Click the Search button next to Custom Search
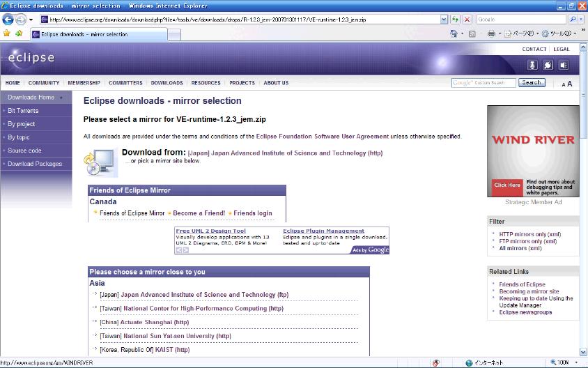 [x=532, y=82]
